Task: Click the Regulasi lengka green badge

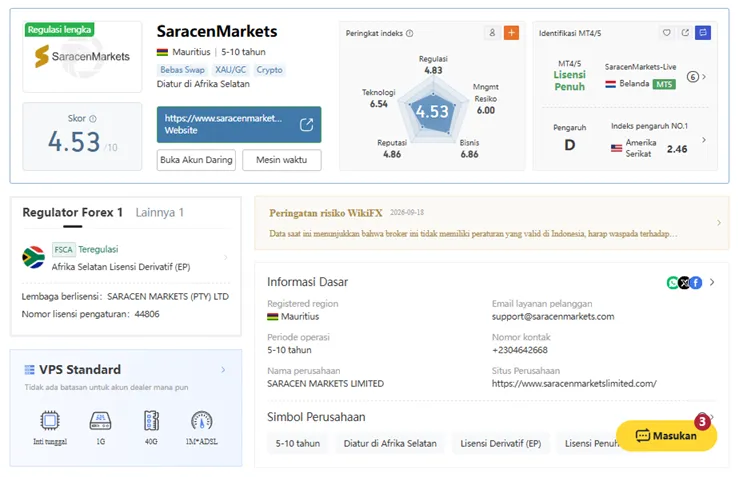Action: point(59,29)
